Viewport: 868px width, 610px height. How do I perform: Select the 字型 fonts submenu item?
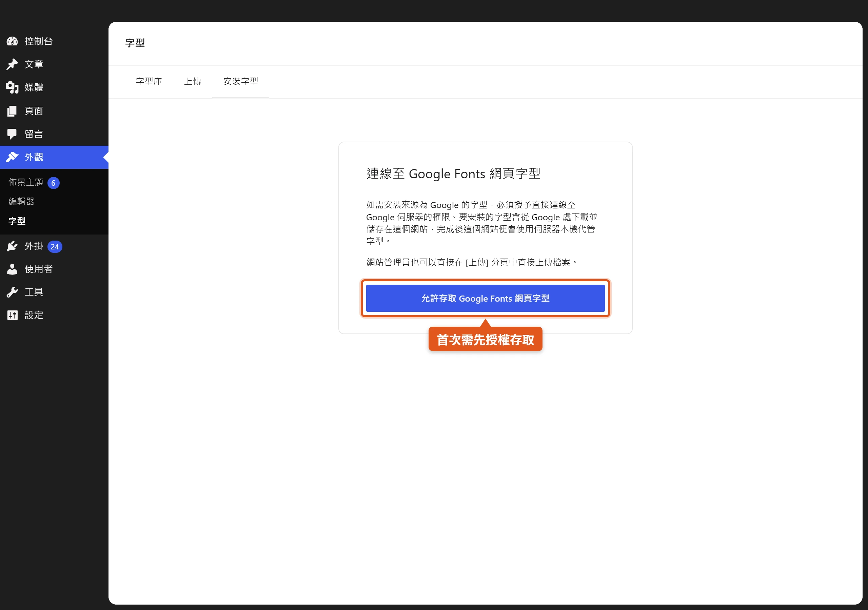click(17, 221)
